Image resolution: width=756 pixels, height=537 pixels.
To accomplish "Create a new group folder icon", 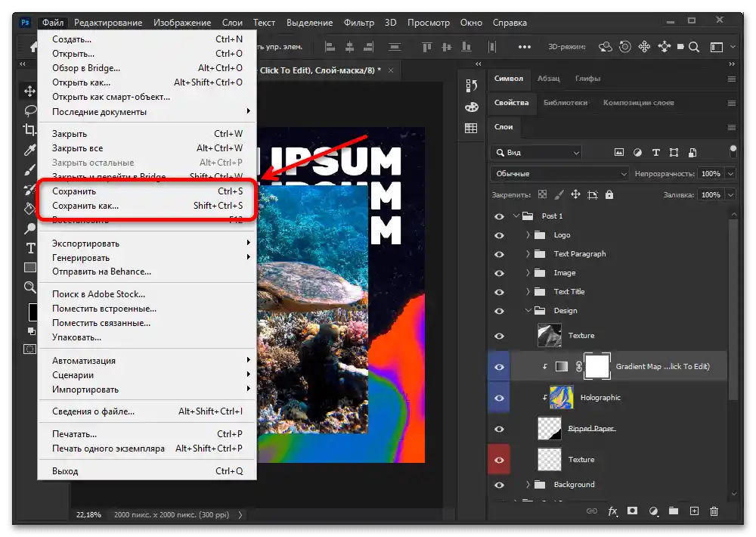I will [x=674, y=511].
